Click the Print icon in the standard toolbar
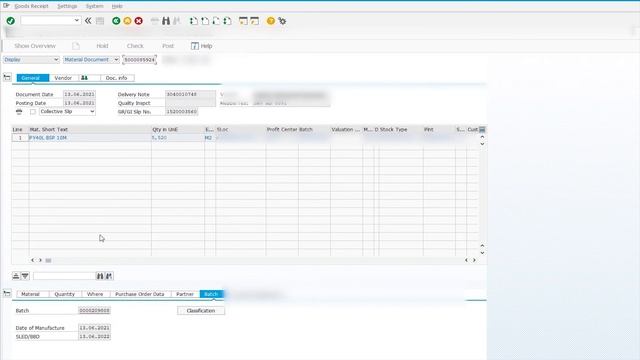The width and height of the screenshot is (640, 360). pyautogui.click(x=154, y=21)
